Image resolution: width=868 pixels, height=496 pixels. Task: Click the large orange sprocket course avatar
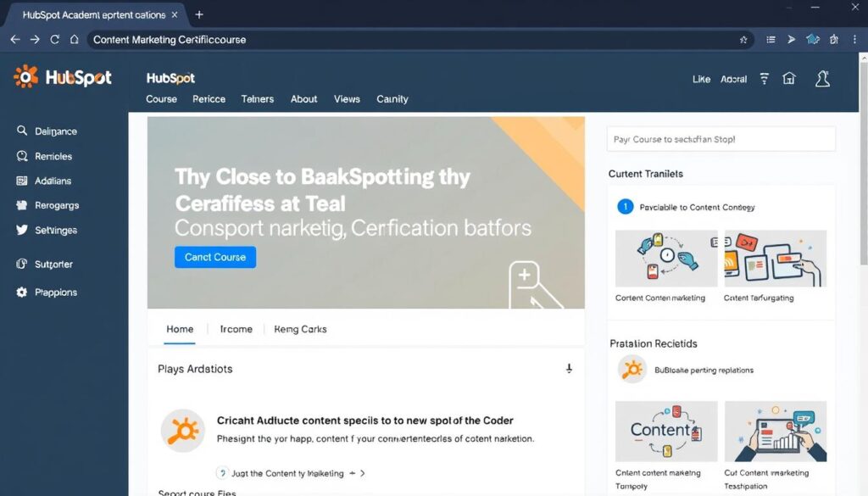click(x=183, y=431)
